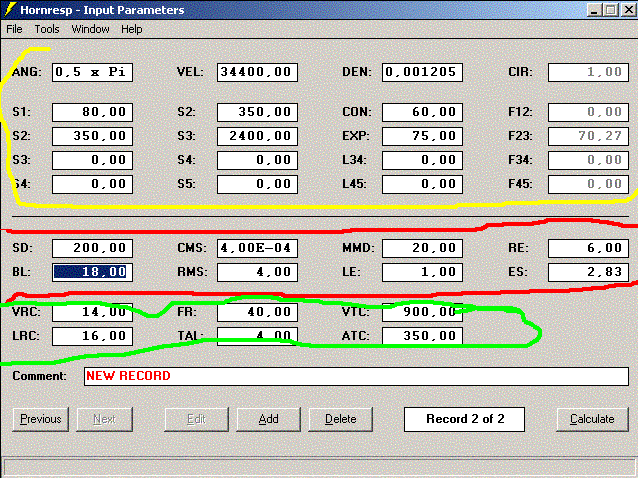Click the S5 input field

pyautogui.click(x=257, y=184)
